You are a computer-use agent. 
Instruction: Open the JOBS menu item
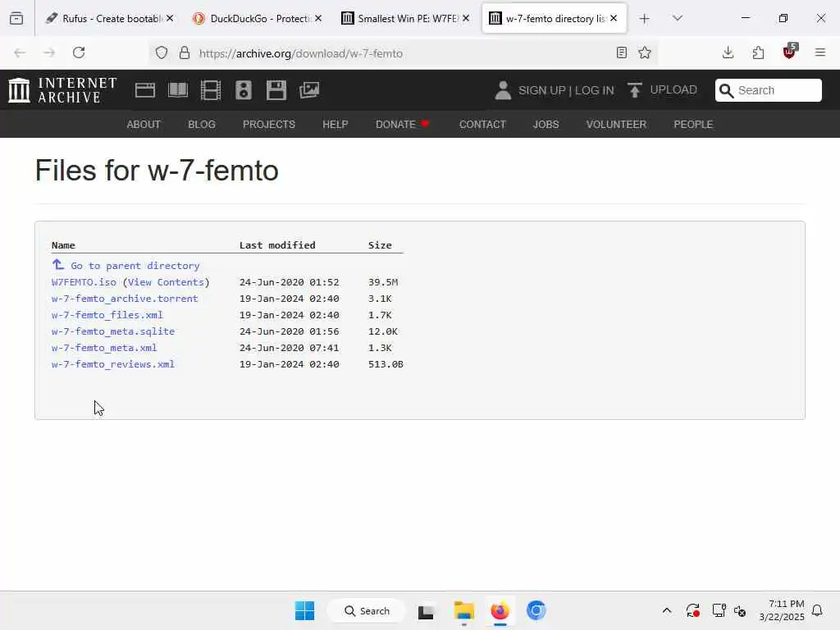(546, 125)
